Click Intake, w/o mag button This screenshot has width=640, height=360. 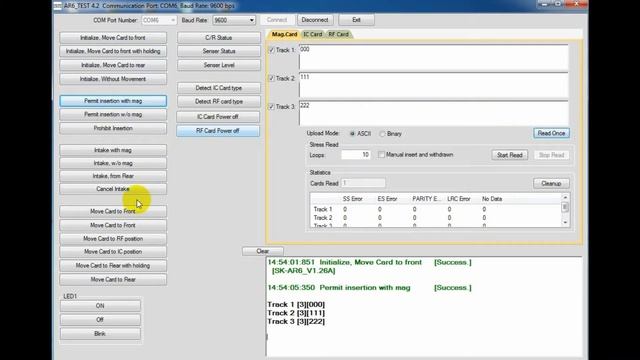coord(113,163)
